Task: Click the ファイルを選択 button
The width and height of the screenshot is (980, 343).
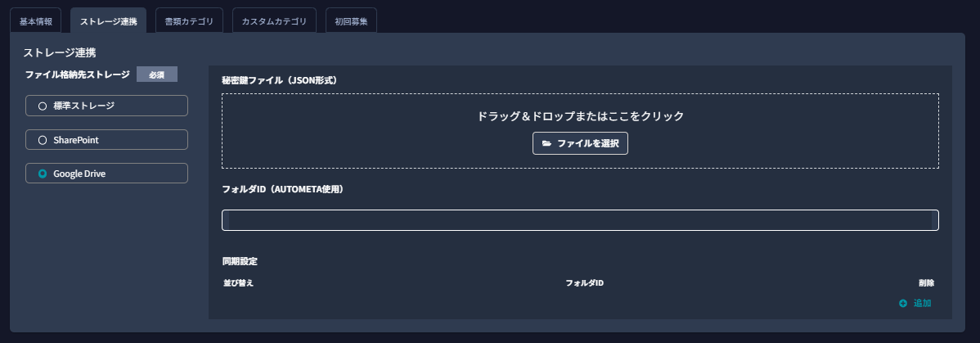Action: click(x=580, y=143)
